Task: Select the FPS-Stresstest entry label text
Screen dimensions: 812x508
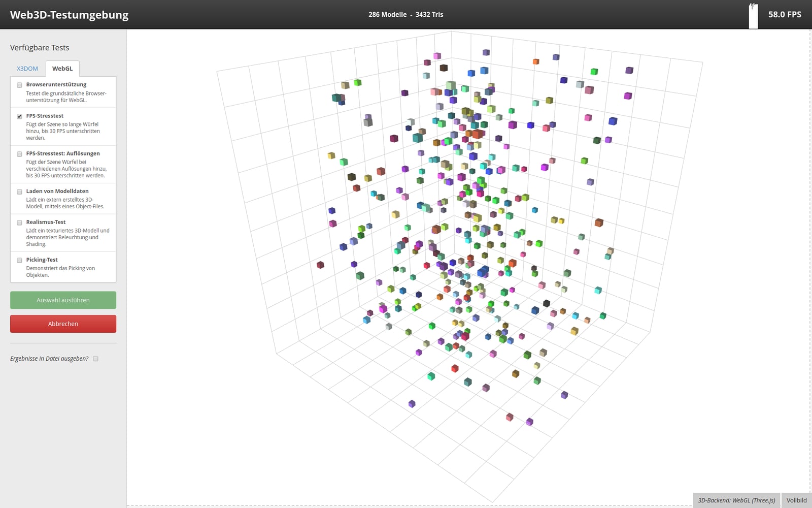Action: [45, 115]
